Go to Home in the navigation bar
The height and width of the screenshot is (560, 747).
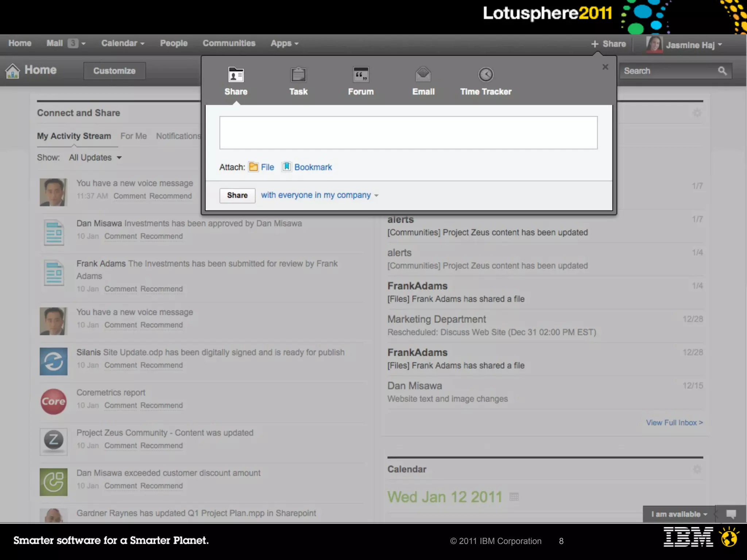point(20,43)
